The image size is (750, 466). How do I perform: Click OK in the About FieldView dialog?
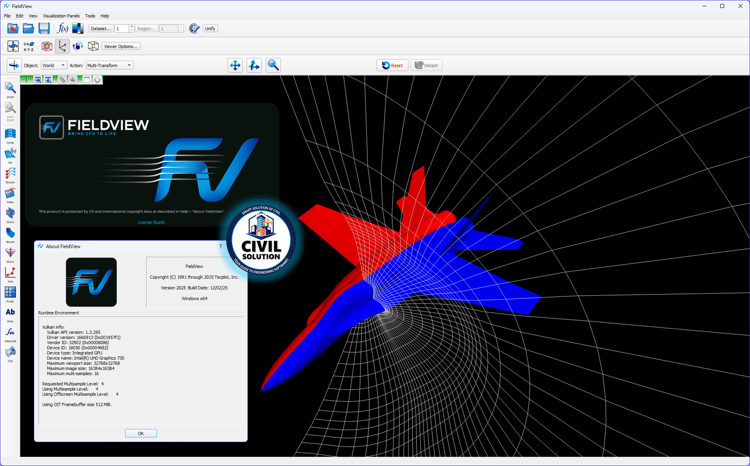pyautogui.click(x=141, y=433)
